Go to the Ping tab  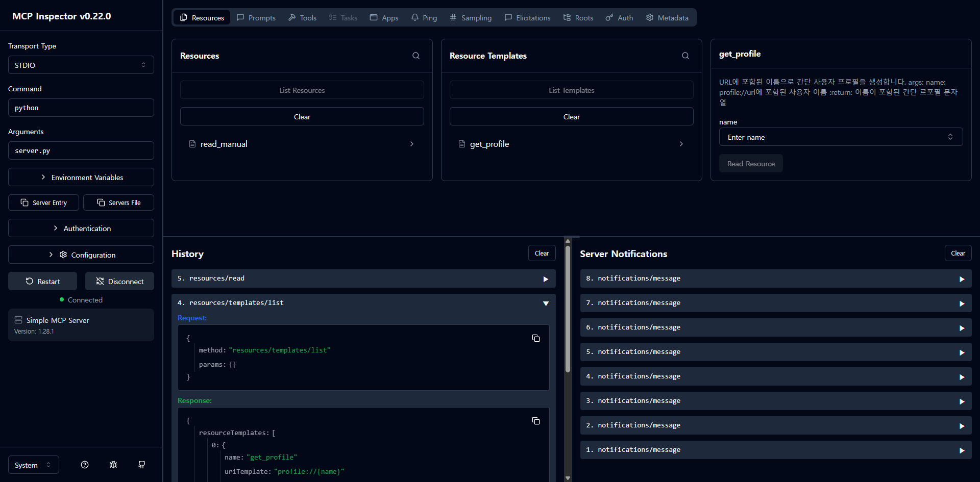[x=424, y=17]
